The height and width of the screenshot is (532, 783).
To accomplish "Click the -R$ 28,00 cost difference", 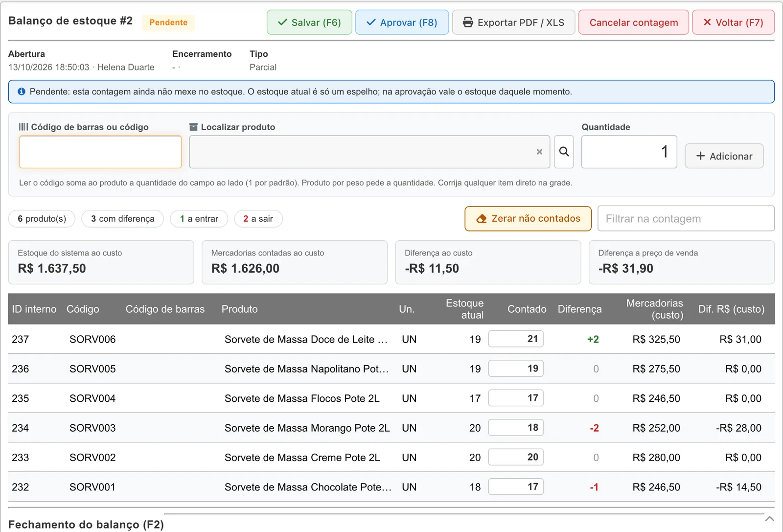I will point(738,428).
